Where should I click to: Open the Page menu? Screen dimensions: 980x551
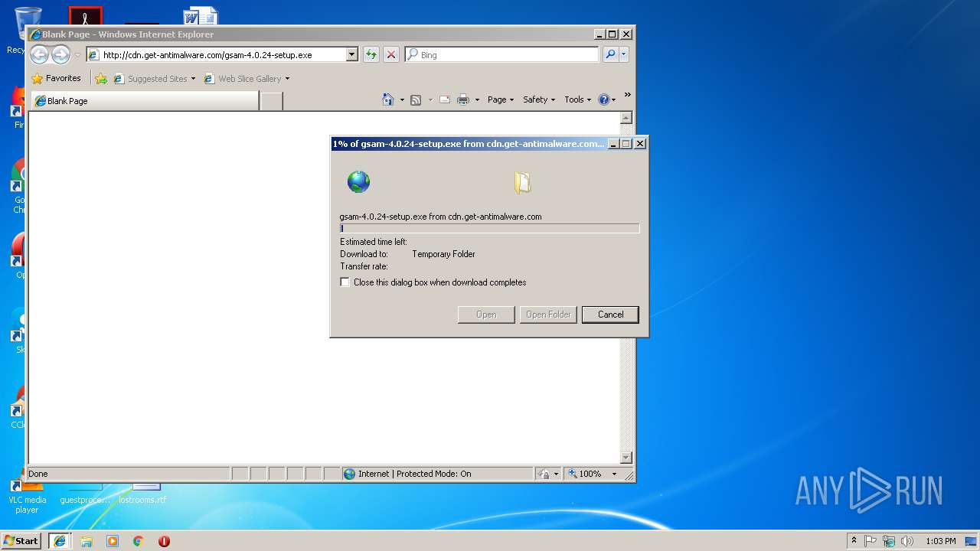501,99
